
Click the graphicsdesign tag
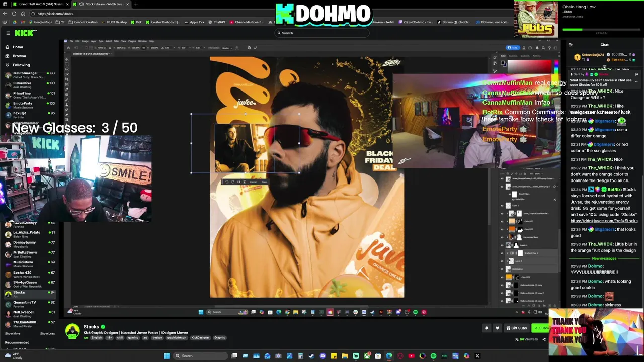pos(177,338)
